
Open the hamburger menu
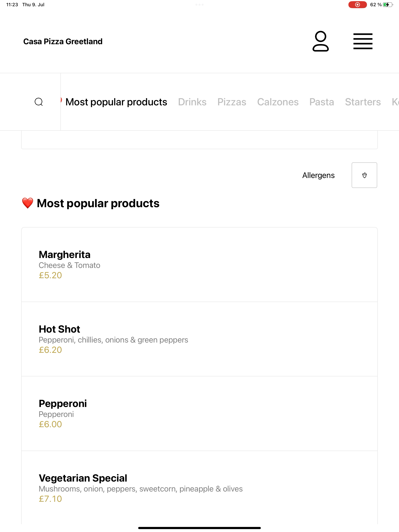[363, 41]
